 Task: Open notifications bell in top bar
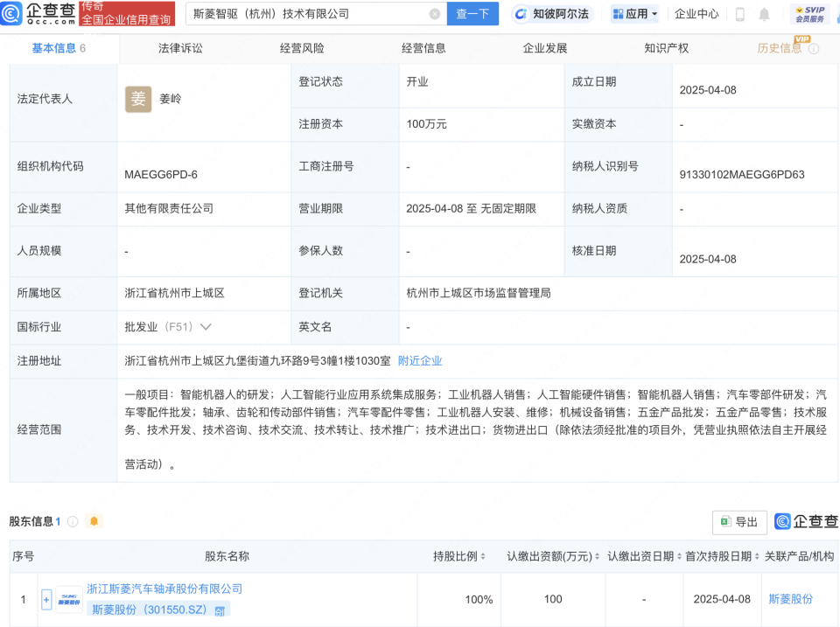(x=764, y=14)
